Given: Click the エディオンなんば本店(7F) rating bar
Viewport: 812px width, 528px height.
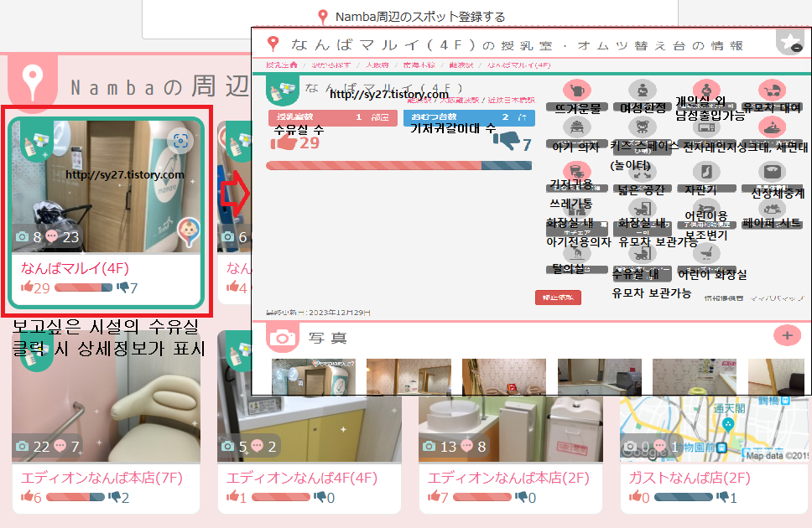Looking at the screenshot, I should (75, 497).
